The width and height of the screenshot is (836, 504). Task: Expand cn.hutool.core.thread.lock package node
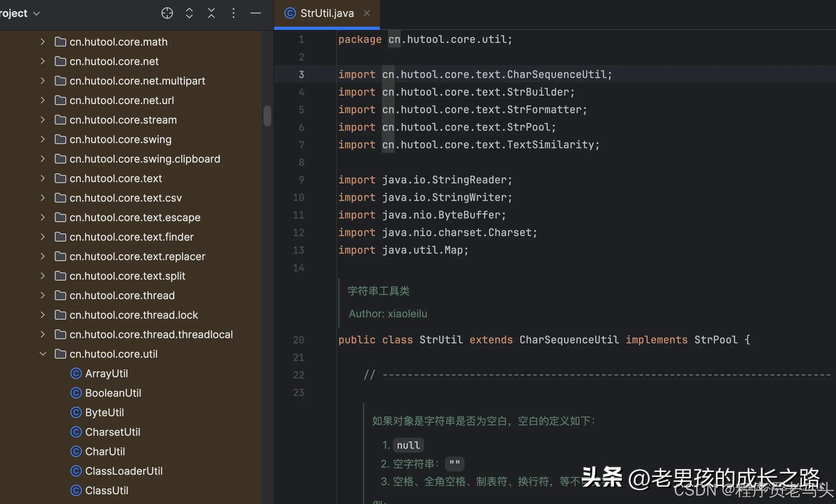43,315
